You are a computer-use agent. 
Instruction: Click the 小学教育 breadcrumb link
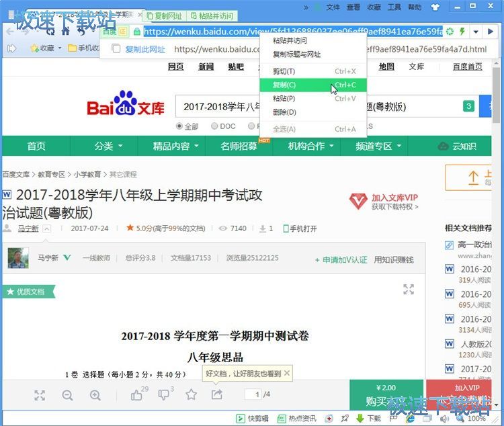click(87, 174)
